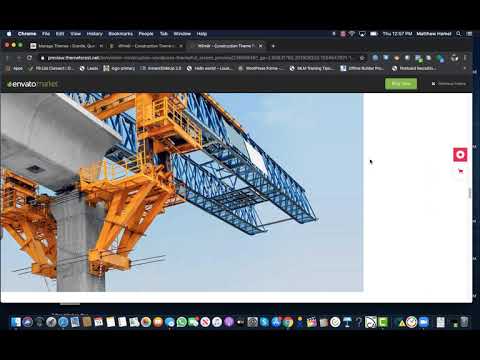Open the WordPress Forms bookmark

(261, 68)
